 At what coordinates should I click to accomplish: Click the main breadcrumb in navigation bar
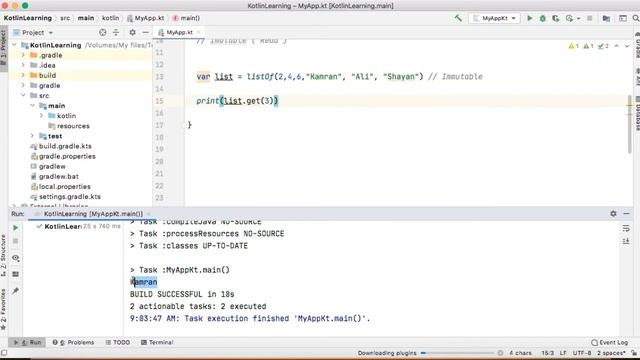pyautogui.click(x=86, y=18)
